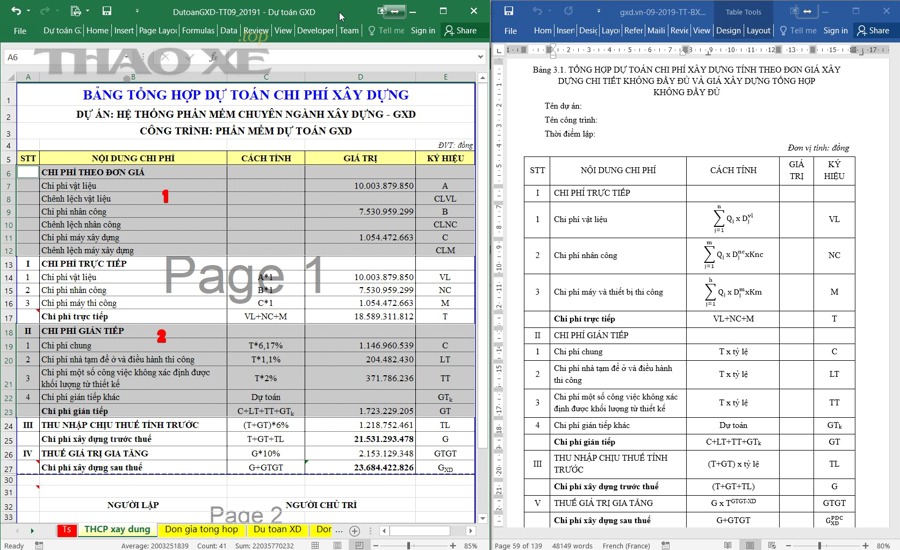The height and width of the screenshot is (550, 900).
Task: Open Word Mailings tab
Action: [x=656, y=30]
